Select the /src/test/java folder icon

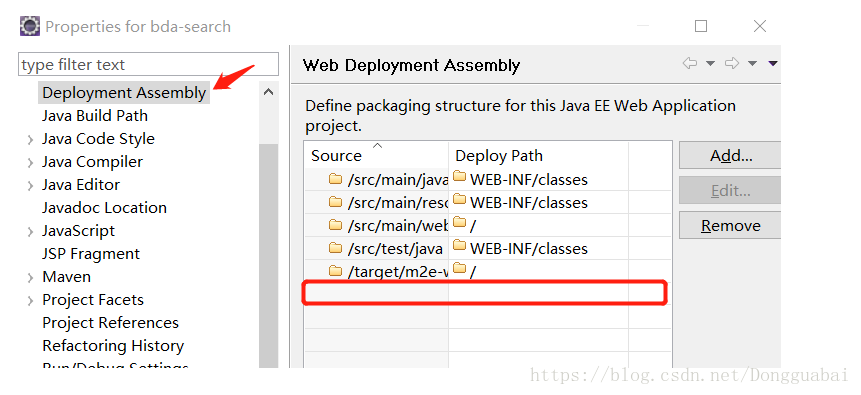[x=335, y=248]
